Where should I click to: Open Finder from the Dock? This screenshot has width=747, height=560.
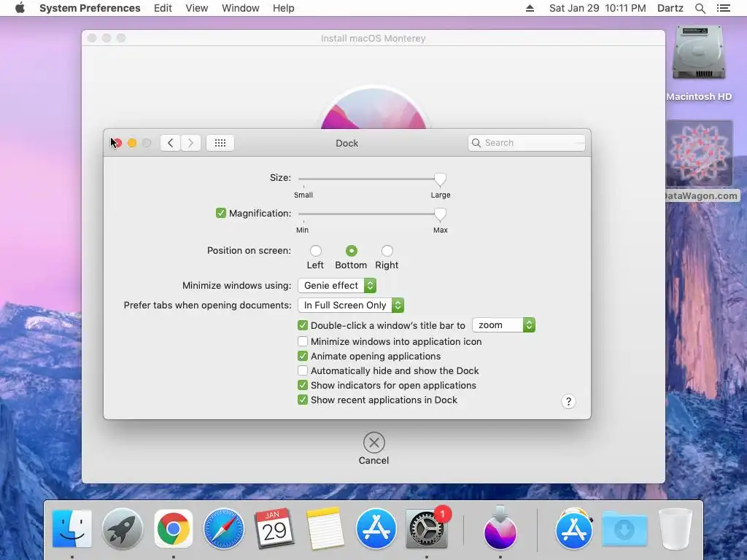pos(72,528)
